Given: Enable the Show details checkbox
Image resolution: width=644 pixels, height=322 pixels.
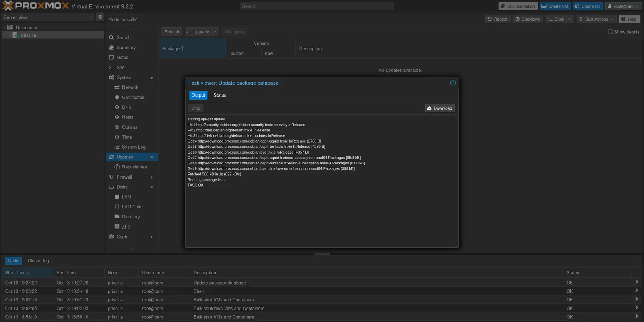Looking at the screenshot, I should click(x=610, y=32).
